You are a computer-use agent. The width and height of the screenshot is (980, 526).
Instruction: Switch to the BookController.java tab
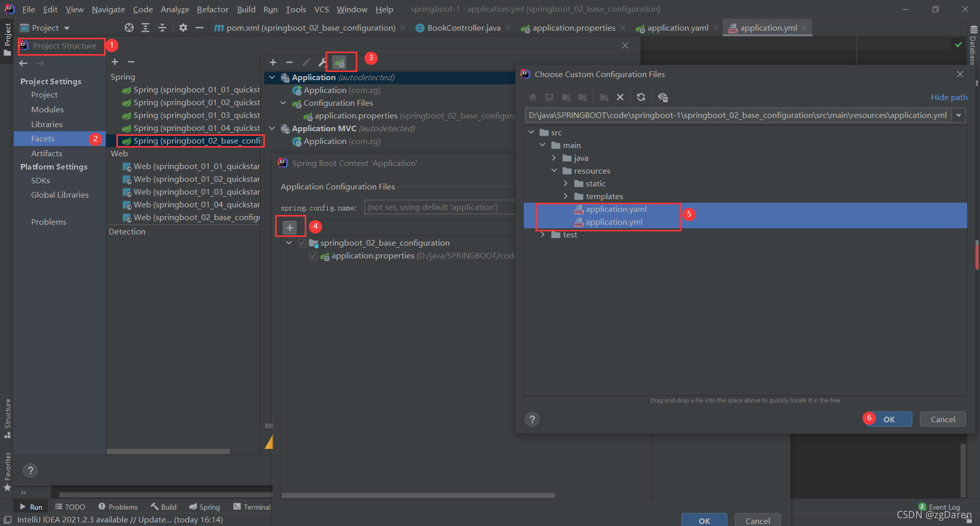[x=463, y=28]
